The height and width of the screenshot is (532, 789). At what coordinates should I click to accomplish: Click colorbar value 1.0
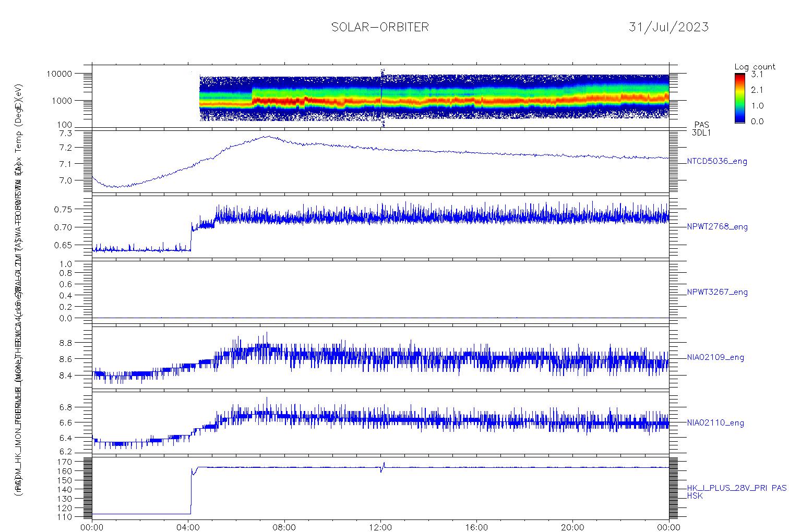757,105
